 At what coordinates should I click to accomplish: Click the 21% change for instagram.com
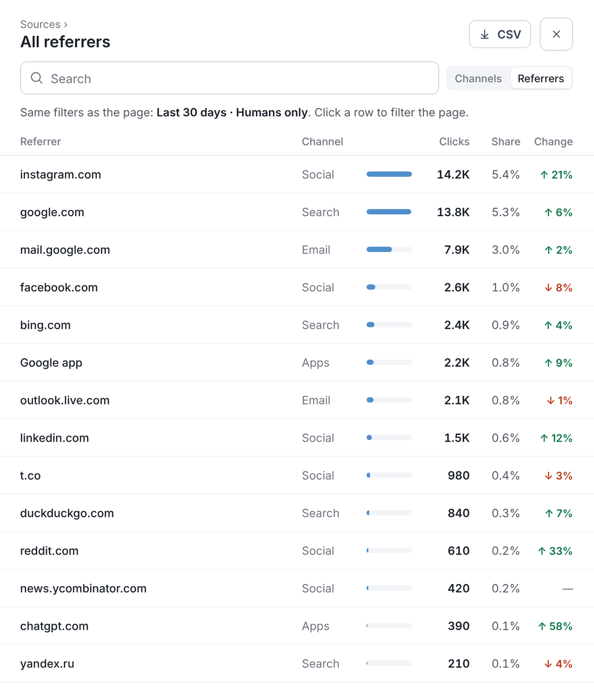pos(556,175)
